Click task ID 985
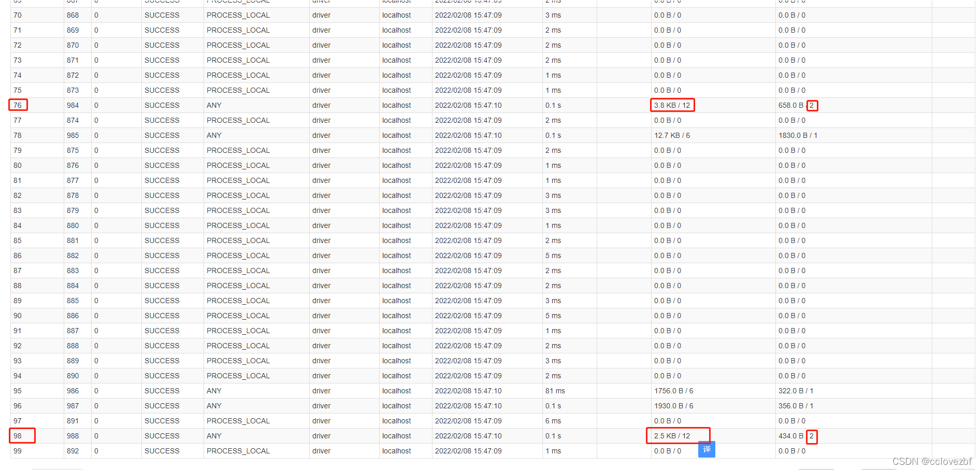The image size is (980, 470). (73, 135)
